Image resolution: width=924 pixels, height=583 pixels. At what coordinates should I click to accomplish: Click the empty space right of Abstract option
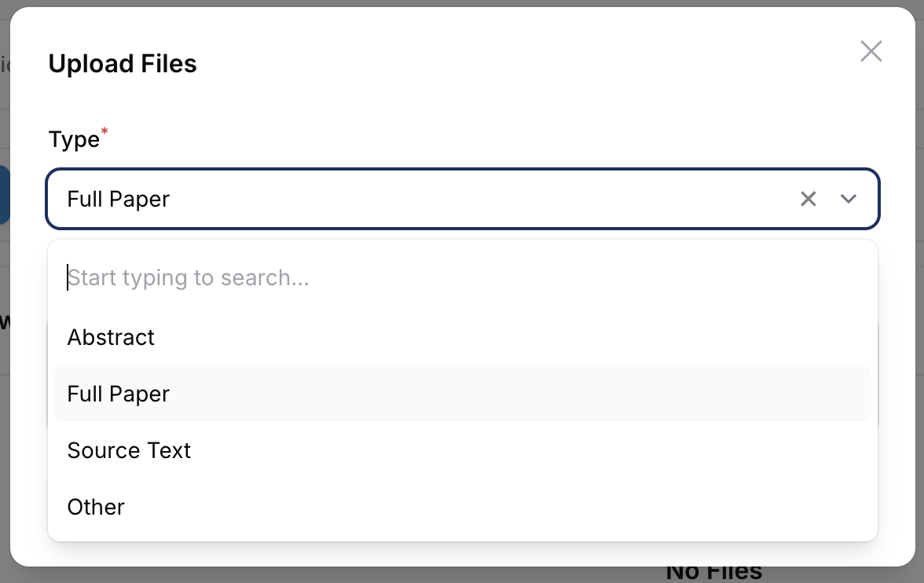pyautogui.click(x=512, y=337)
